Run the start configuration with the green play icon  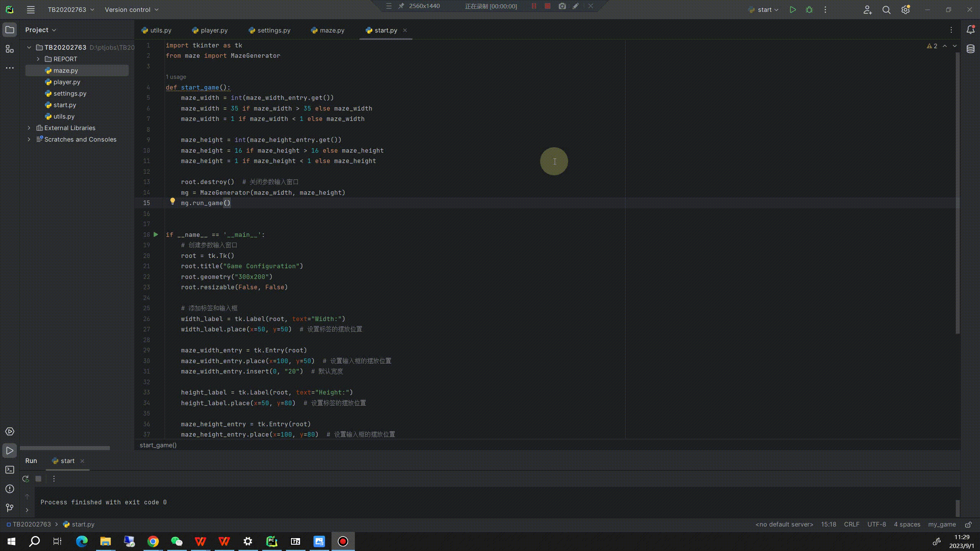792,9
